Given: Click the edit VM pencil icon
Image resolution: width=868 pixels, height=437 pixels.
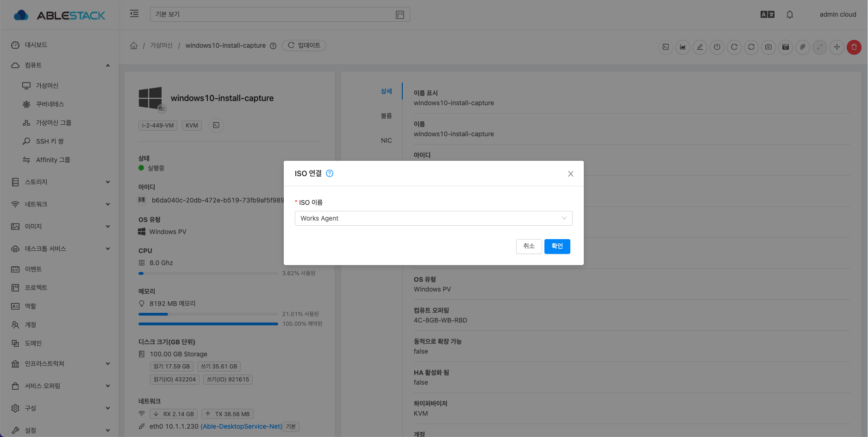Looking at the screenshot, I should 699,47.
